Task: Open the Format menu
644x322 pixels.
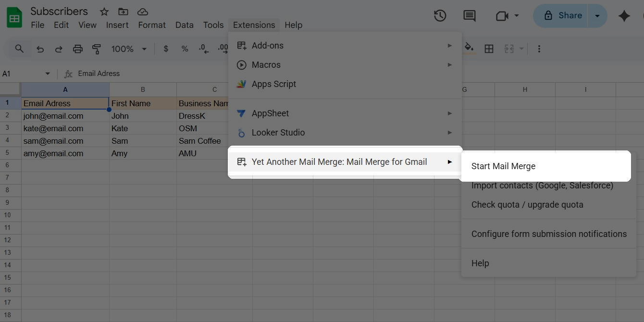Action: (151, 25)
